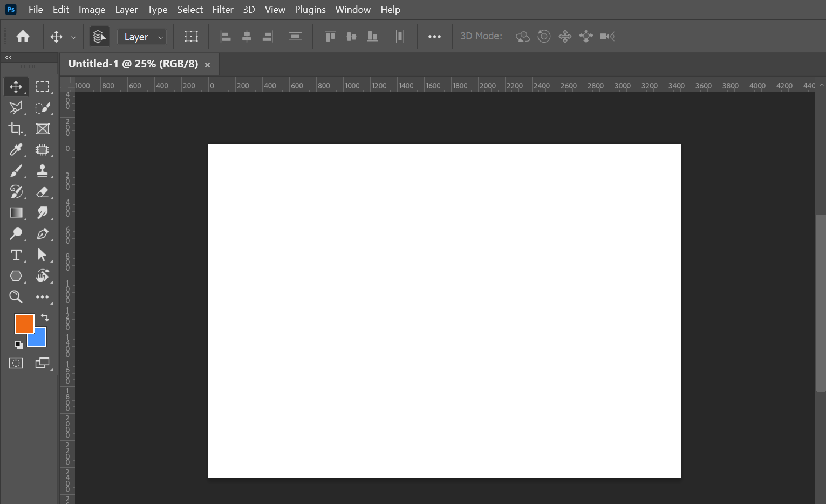Open the Layer auto-select dropdown
Screen dimensions: 826x504
coord(142,37)
